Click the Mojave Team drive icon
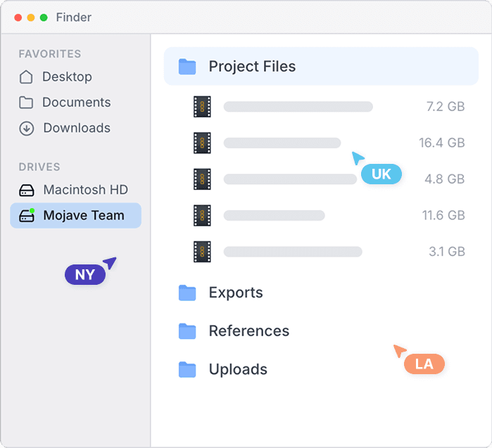Viewport: 492px width, 448px height. tap(26, 216)
